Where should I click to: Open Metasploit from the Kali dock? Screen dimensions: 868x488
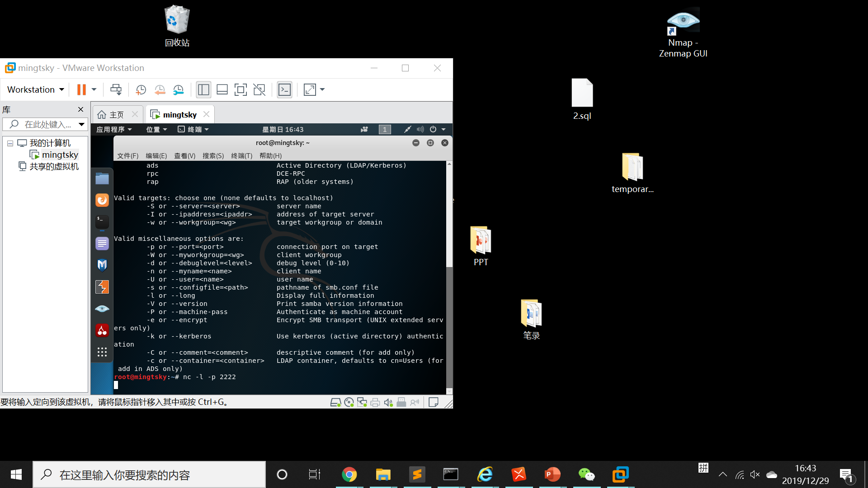click(x=102, y=265)
